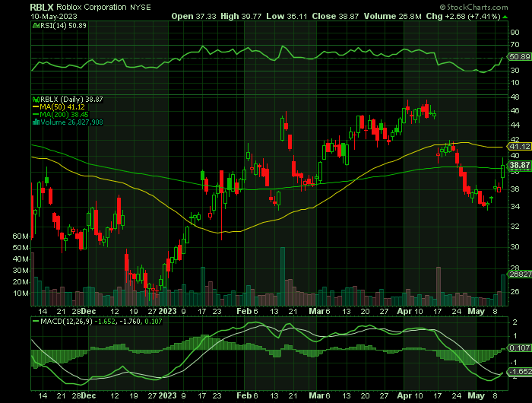
Task: Click the -1.652 MACD tag on the right axis
Action: (x=519, y=371)
